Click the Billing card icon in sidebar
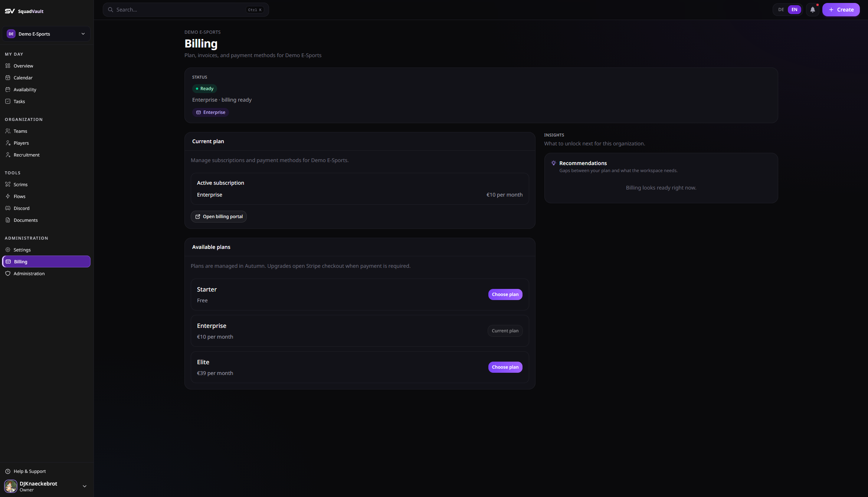The image size is (868, 497). click(x=8, y=261)
